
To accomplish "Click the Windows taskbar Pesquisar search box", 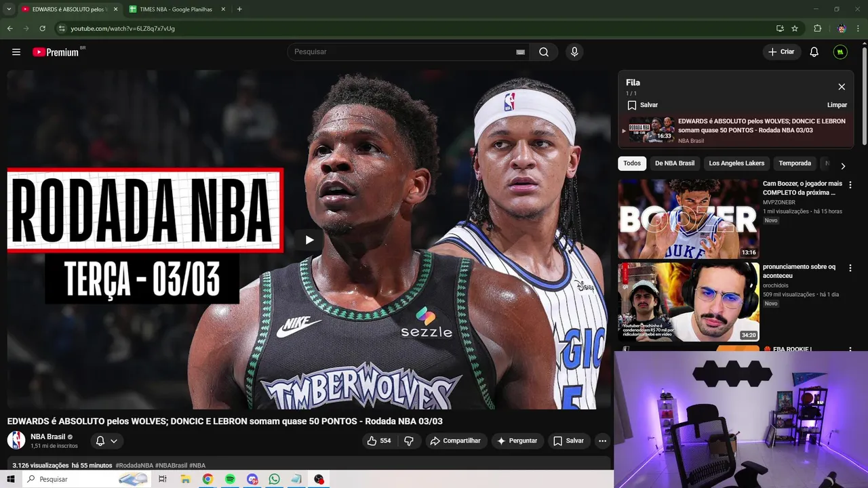I will click(x=87, y=479).
